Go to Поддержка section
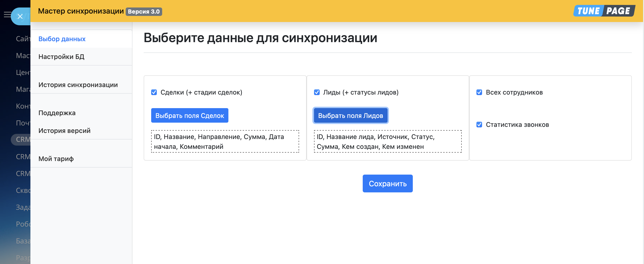644x264 pixels. coord(57,113)
